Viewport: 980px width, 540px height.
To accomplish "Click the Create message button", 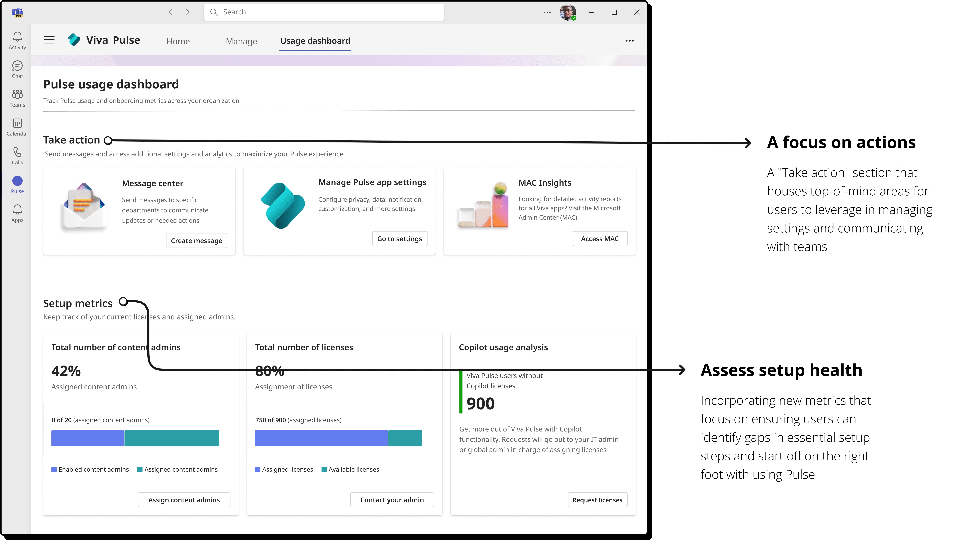I will (x=196, y=240).
